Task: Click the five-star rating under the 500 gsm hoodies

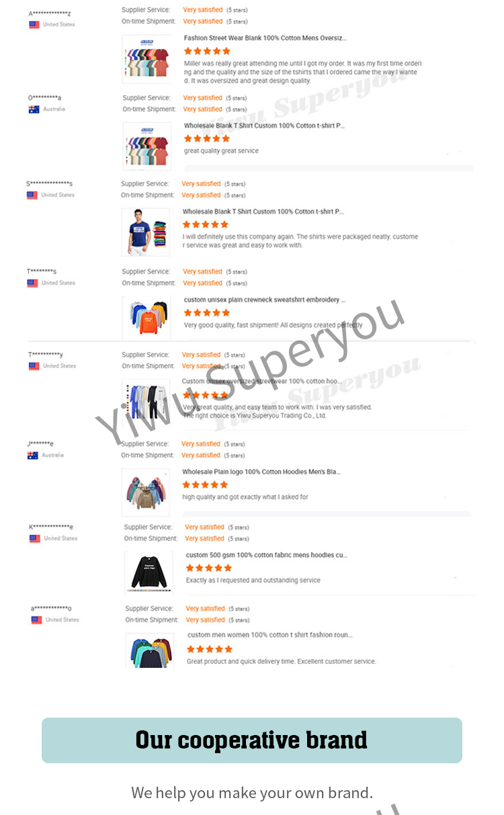Action: 209,568
